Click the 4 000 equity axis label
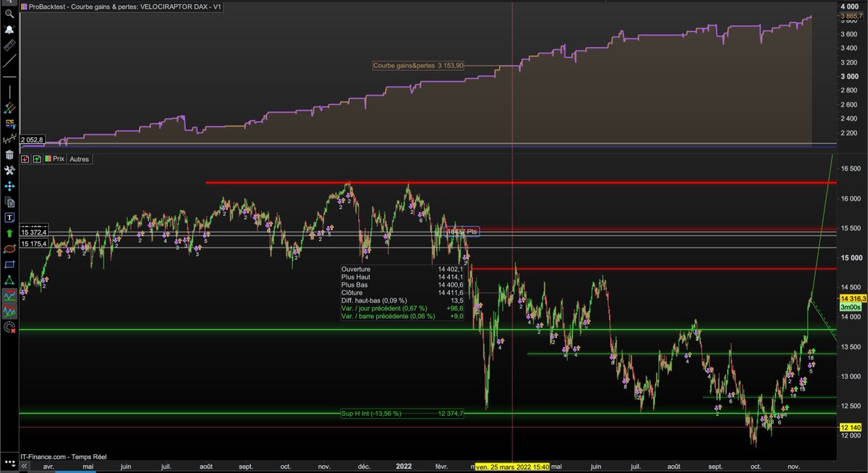 (851, 6)
